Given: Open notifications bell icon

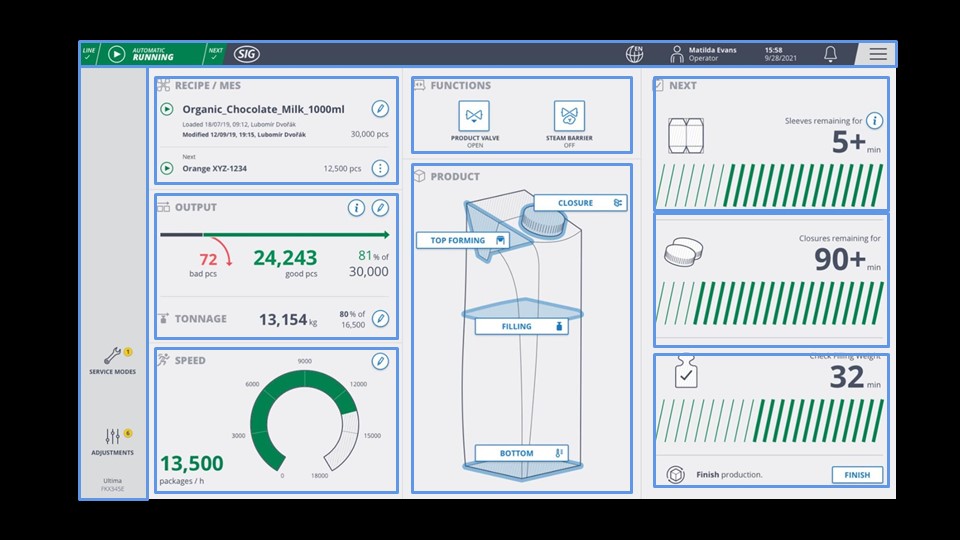Looking at the screenshot, I should pyautogui.click(x=830, y=54).
